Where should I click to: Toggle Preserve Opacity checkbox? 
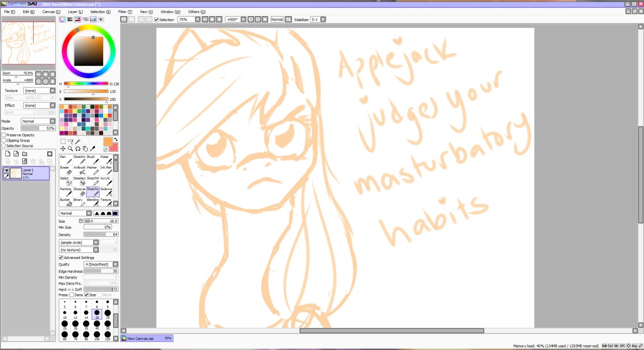(4, 135)
